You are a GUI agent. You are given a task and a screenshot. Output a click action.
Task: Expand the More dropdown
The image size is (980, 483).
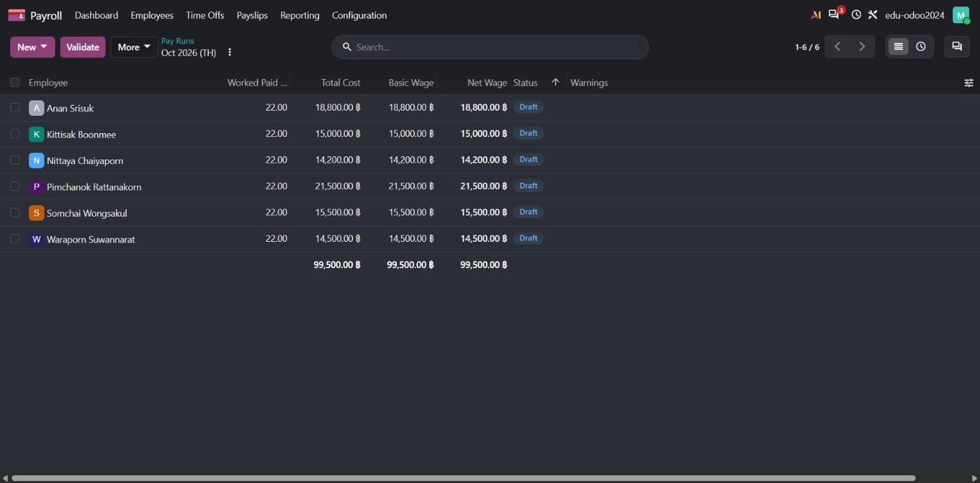click(x=134, y=47)
